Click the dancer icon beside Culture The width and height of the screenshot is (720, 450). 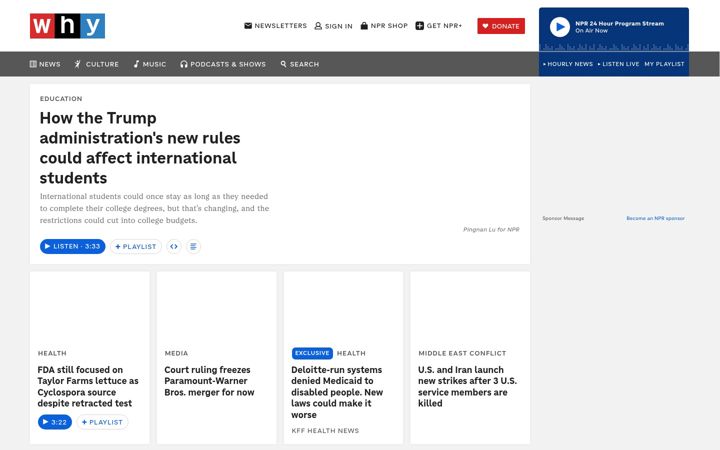(78, 64)
